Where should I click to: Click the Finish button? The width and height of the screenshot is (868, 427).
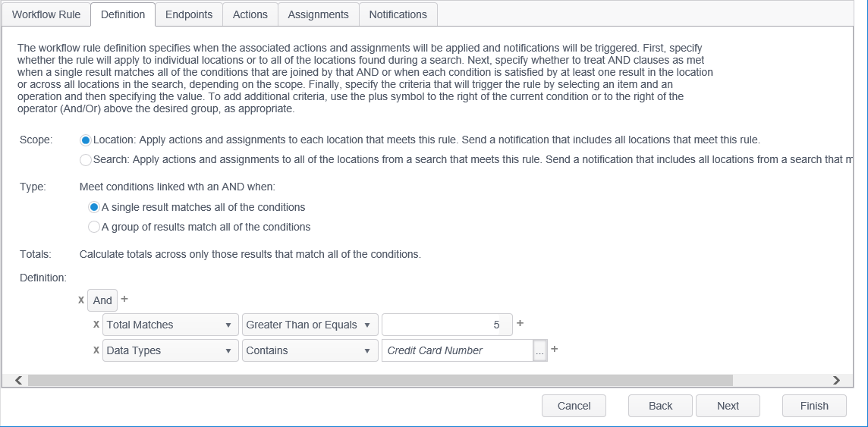814,406
